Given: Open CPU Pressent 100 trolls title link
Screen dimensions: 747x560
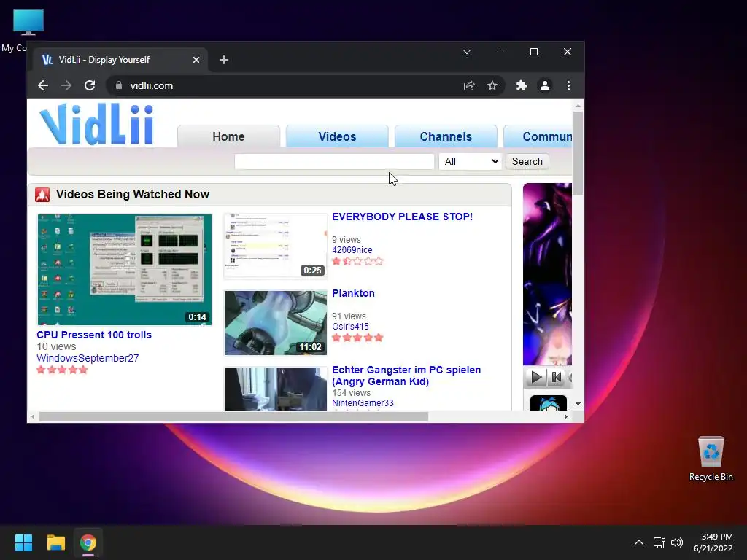Looking at the screenshot, I should click(94, 335).
